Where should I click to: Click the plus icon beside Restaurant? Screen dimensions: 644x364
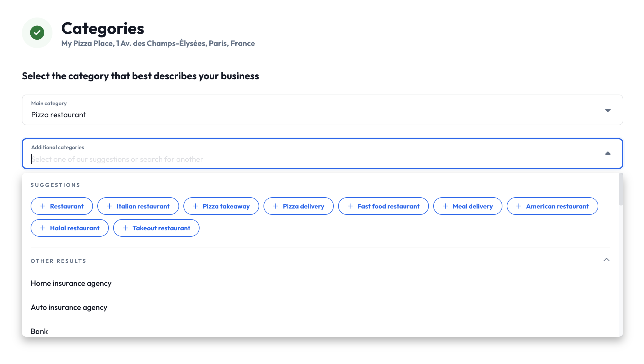point(43,206)
